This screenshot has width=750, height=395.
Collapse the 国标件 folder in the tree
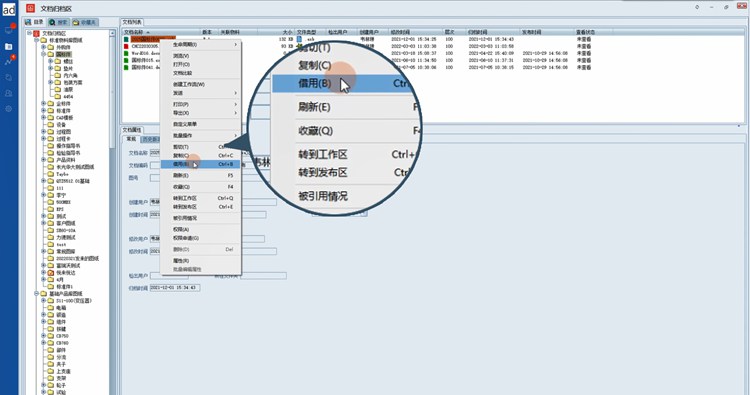pyautogui.click(x=44, y=55)
